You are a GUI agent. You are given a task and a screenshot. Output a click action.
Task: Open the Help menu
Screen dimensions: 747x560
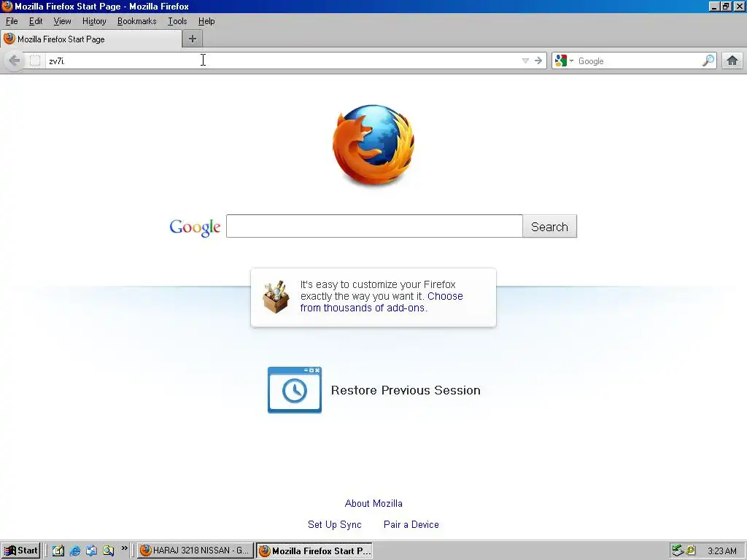(206, 21)
